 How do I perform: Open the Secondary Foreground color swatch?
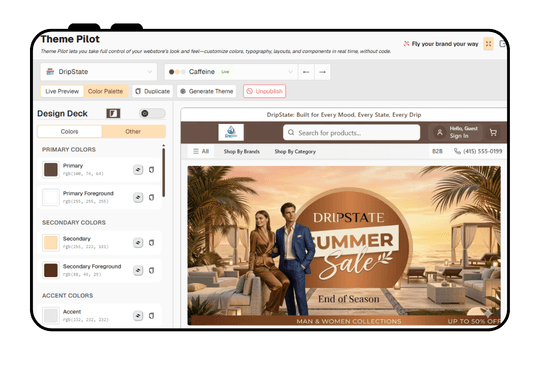(51, 270)
